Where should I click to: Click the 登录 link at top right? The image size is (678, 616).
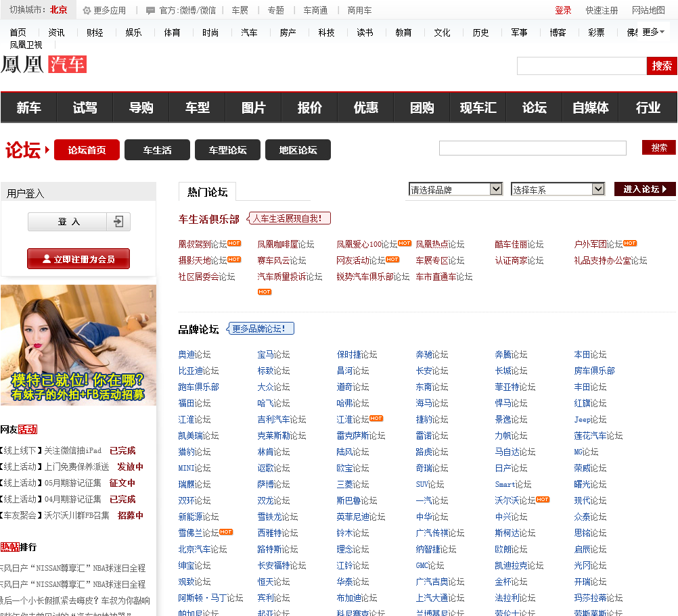[x=563, y=10]
